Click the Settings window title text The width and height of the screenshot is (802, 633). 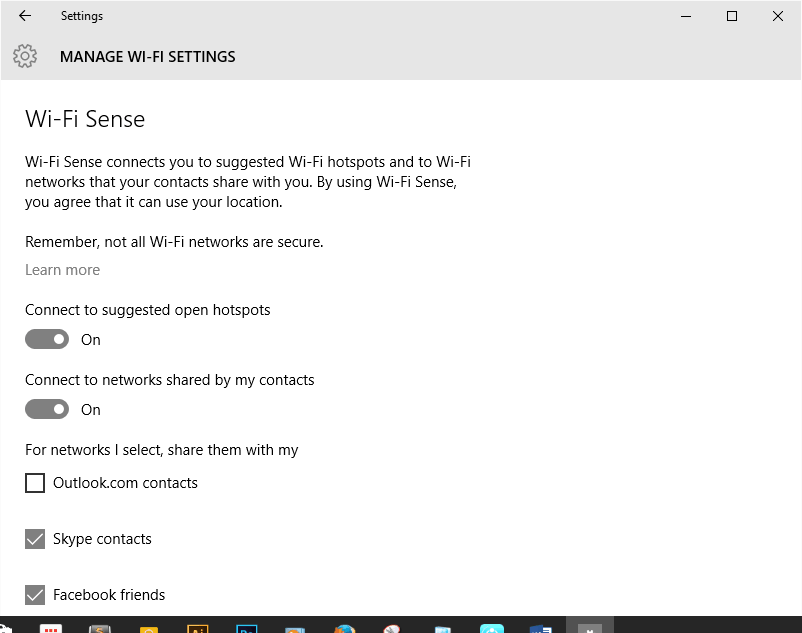coord(81,16)
